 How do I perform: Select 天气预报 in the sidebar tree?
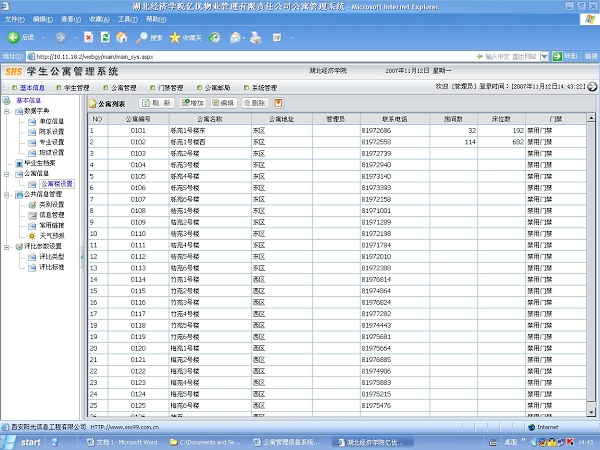tap(52, 235)
